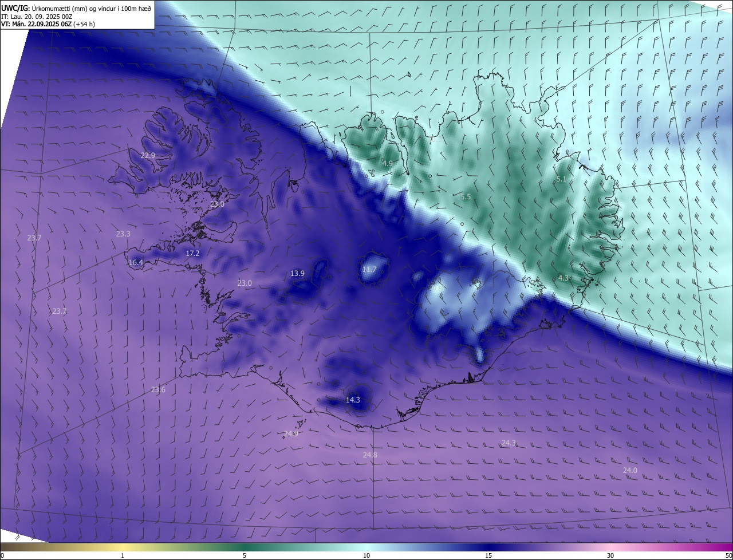The width and height of the screenshot is (733, 560).
Task: Select the 5.5 value label
Action: tap(466, 196)
